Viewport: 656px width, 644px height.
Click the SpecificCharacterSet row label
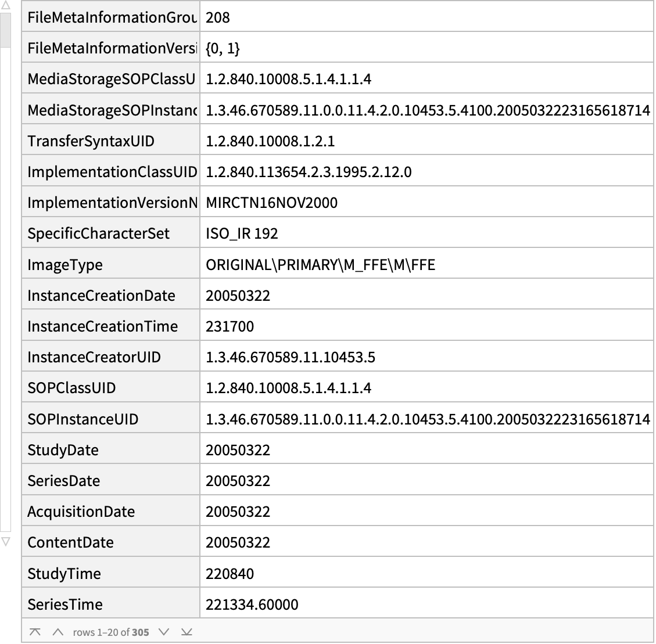pyautogui.click(x=98, y=233)
